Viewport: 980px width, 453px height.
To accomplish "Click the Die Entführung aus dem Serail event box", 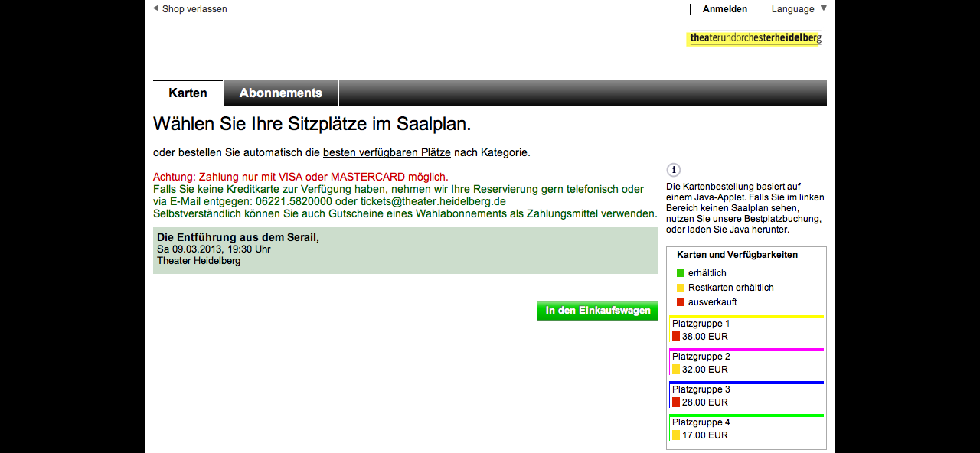I will click(x=405, y=250).
